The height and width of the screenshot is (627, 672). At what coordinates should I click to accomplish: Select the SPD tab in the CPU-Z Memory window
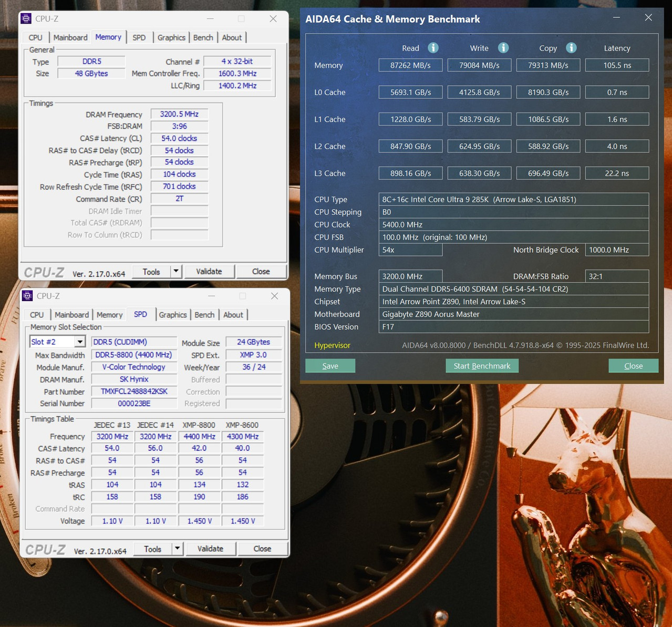pos(139,37)
